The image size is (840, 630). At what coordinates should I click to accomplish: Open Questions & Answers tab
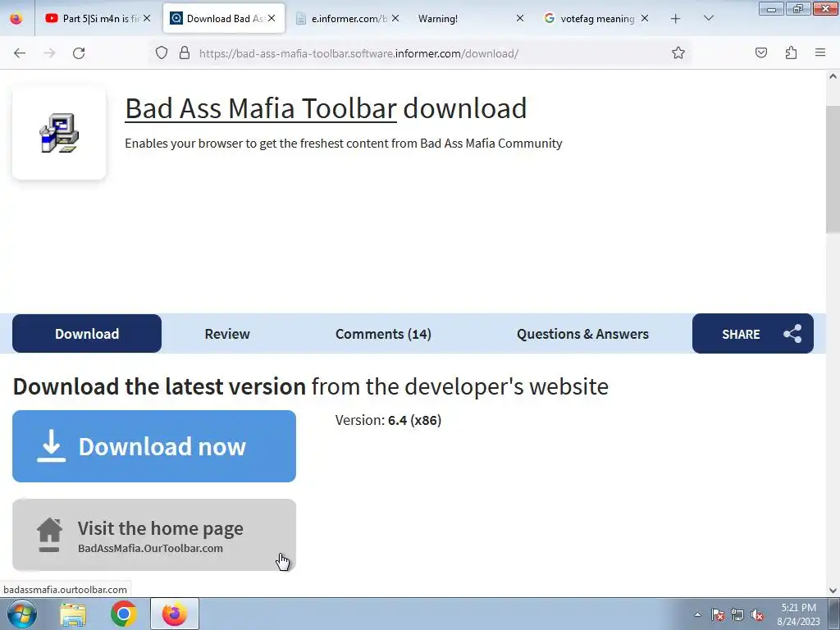582,334
